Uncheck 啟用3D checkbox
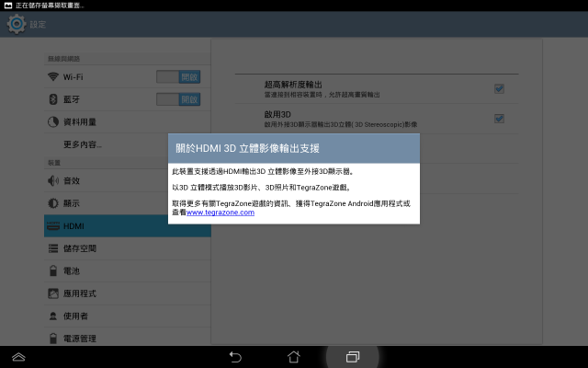The height and width of the screenshot is (368, 588). pyautogui.click(x=499, y=119)
